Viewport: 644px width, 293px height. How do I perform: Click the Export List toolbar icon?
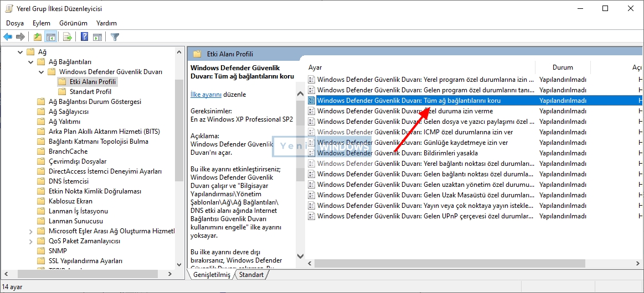tap(68, 37)
